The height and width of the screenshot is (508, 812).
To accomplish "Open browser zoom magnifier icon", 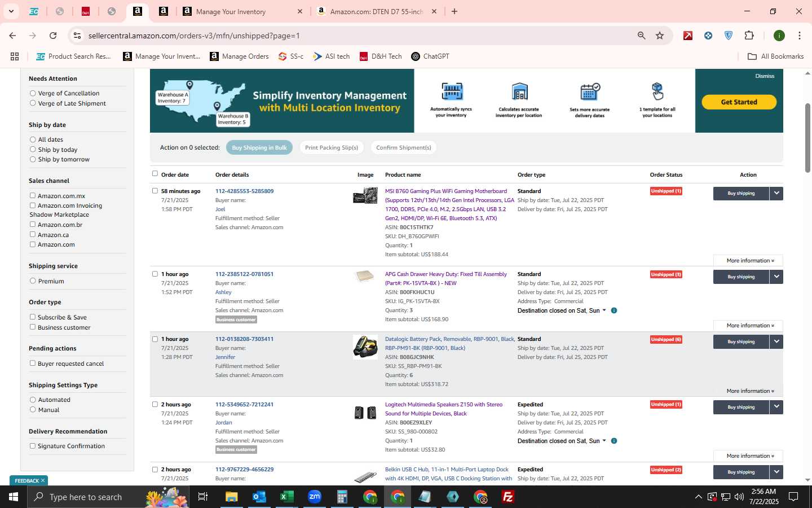I will (642, 36).
